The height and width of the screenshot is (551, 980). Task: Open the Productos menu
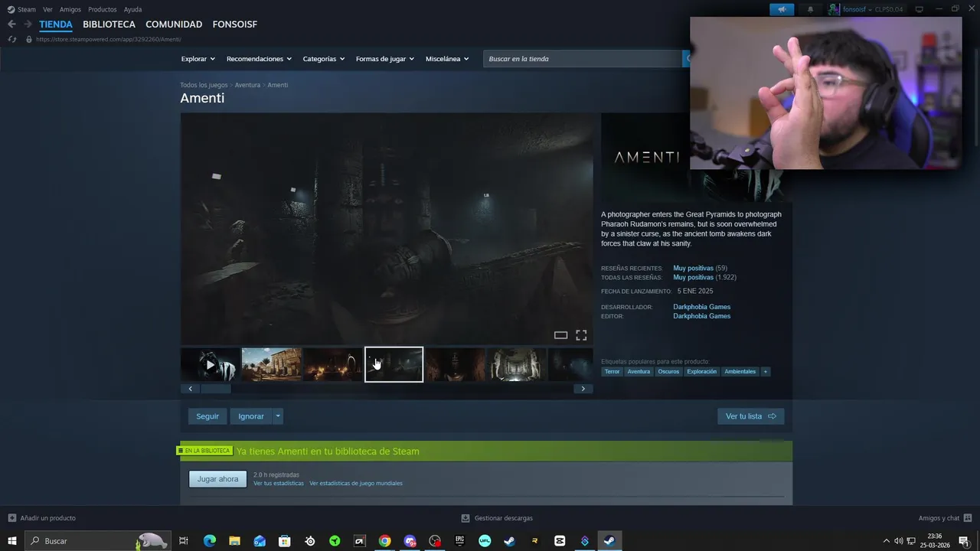[103, 9]
